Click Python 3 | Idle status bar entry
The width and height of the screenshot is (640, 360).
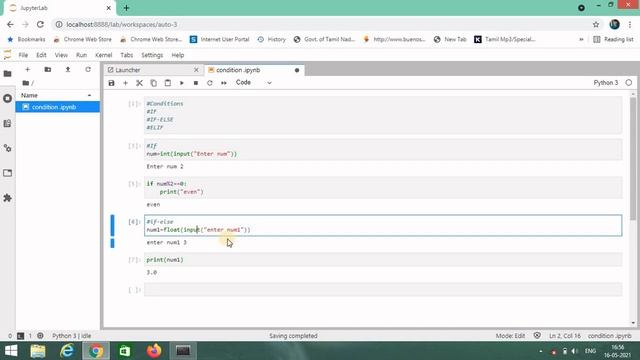click(71, 336)
